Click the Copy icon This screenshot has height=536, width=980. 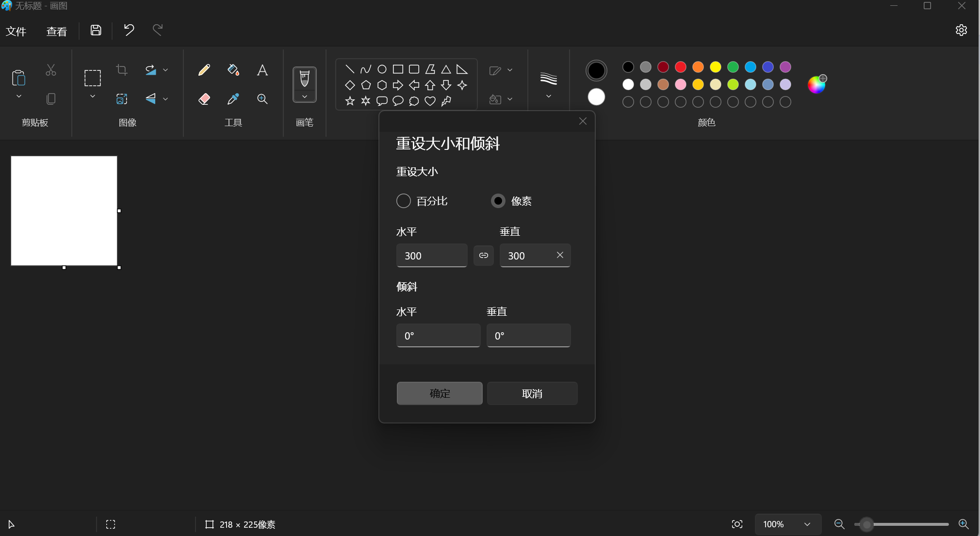coord(51,99)
